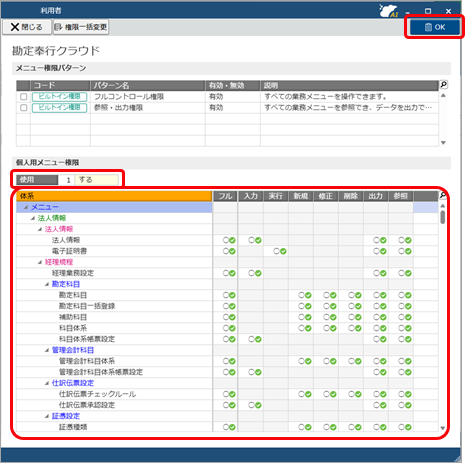
Task: Toggle 削除 permission for 科目体系 row
Action: (x=355, y=328)
